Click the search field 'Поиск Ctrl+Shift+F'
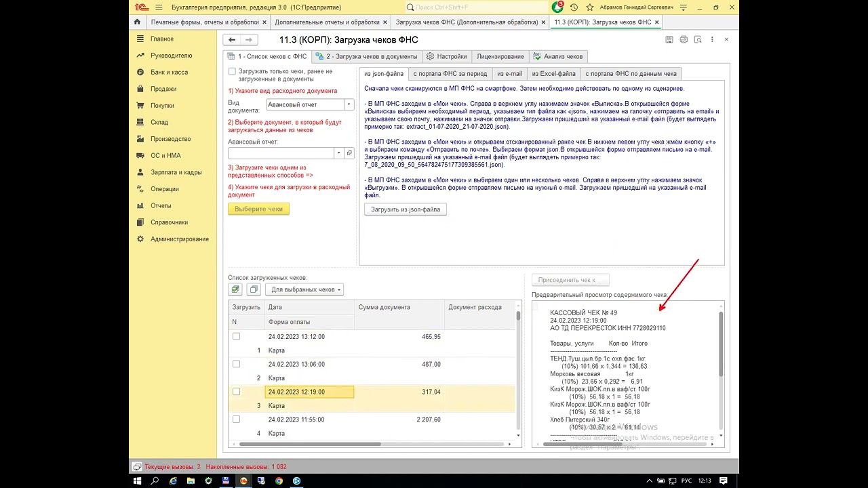Screen dimensions: 868x488 (477, 7)
